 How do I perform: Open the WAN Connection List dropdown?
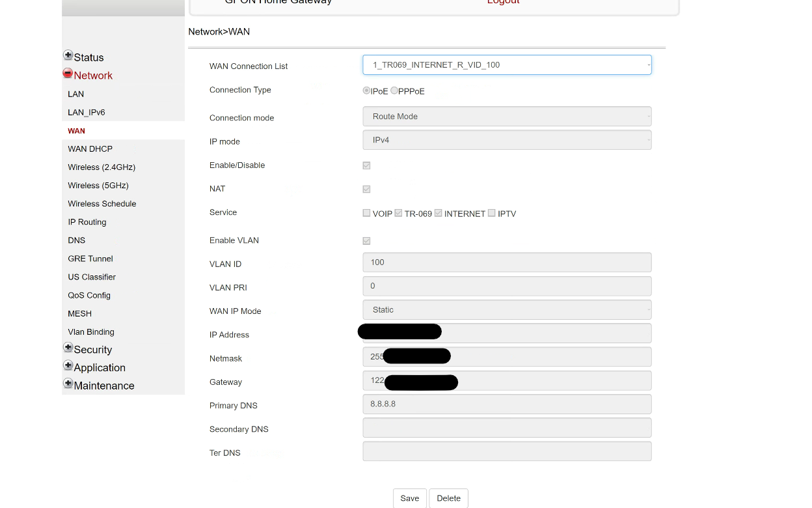(506, 65)
